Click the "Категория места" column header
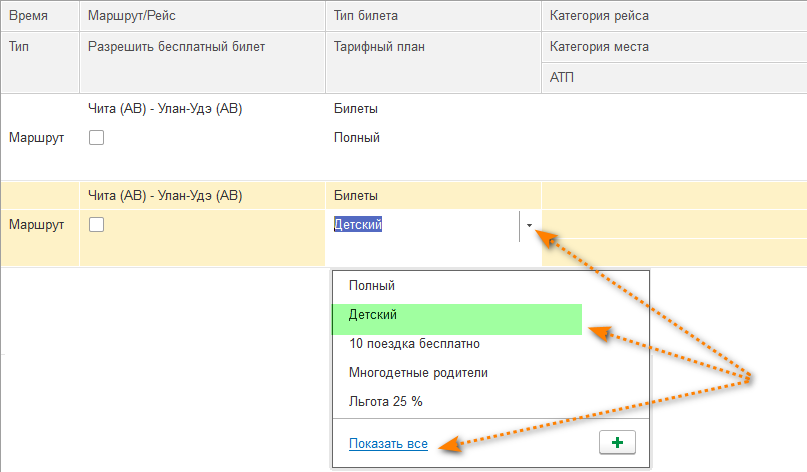The height and width of the screenshot is (472, 807). [600, 46]
